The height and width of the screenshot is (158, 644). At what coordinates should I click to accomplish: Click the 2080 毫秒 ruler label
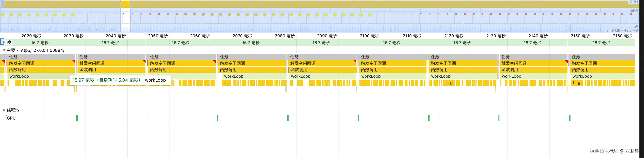(285, 36)
